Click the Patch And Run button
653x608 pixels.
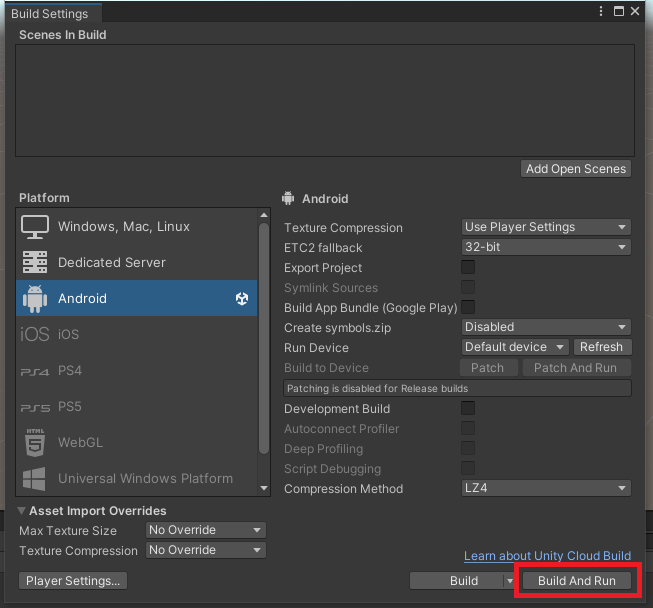tap(577, 368)
